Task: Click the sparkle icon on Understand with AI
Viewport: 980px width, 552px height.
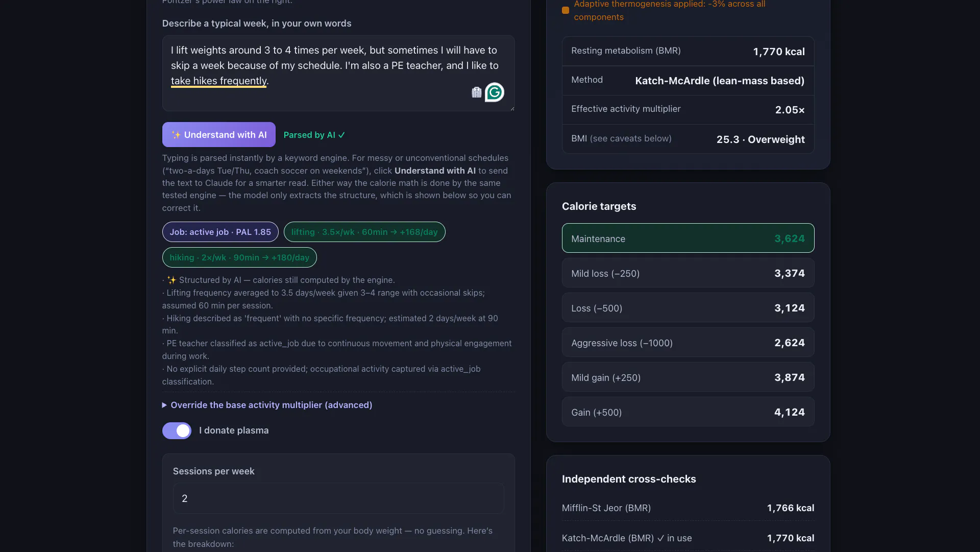Action: [x=176, y=135]
